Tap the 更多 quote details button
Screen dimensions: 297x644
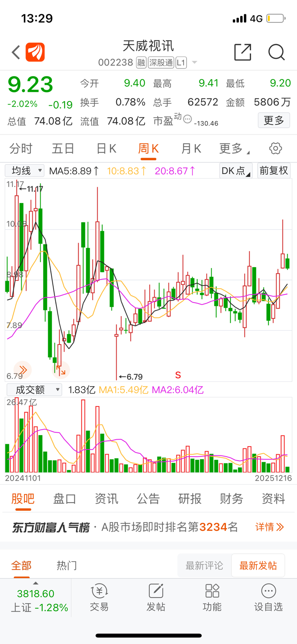[274, 120]
